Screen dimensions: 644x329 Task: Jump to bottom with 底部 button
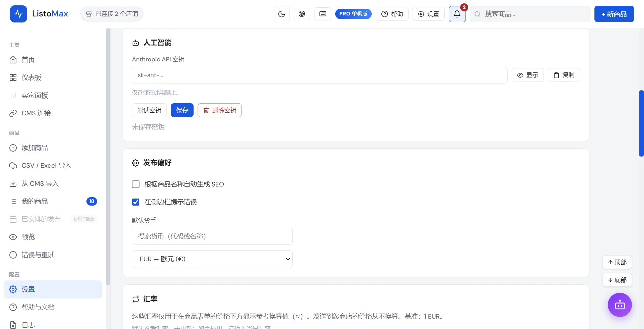617,280
